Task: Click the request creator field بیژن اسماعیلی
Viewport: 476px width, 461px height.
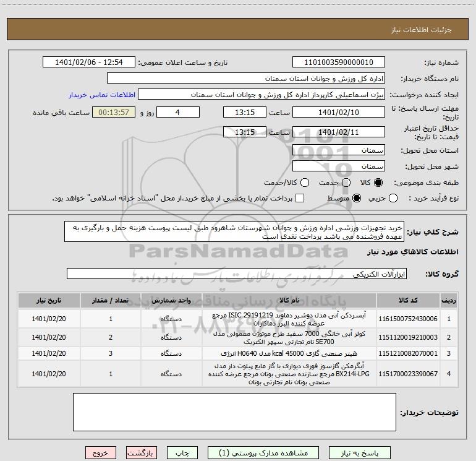Action: [x=261, y=95]
